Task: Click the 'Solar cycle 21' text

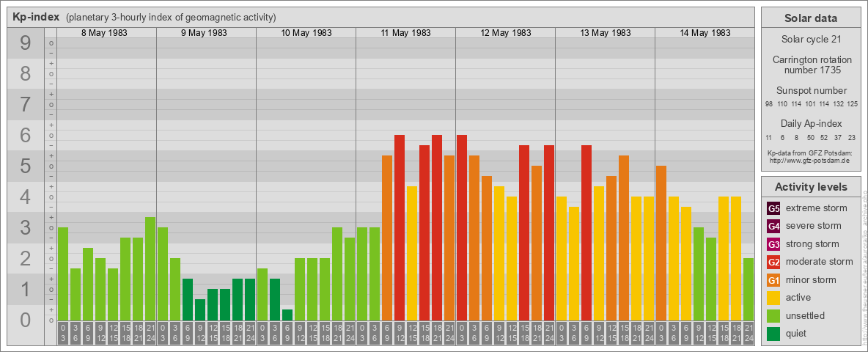Action: tap(810, 40)
